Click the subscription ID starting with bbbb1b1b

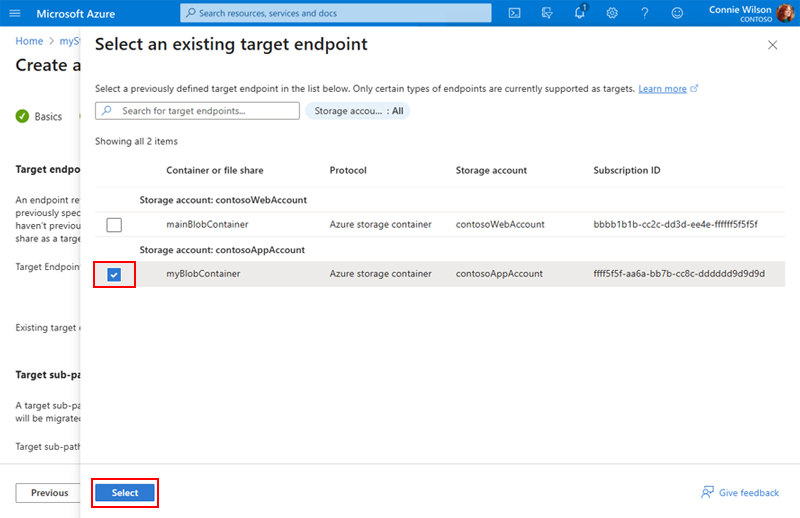coord(676,225)
